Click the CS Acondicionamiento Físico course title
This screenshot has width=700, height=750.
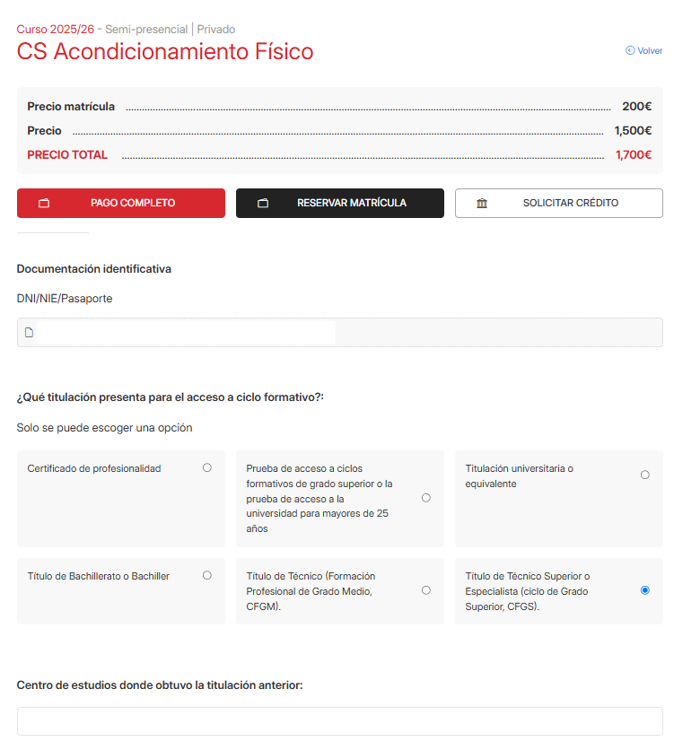(165, 51)
